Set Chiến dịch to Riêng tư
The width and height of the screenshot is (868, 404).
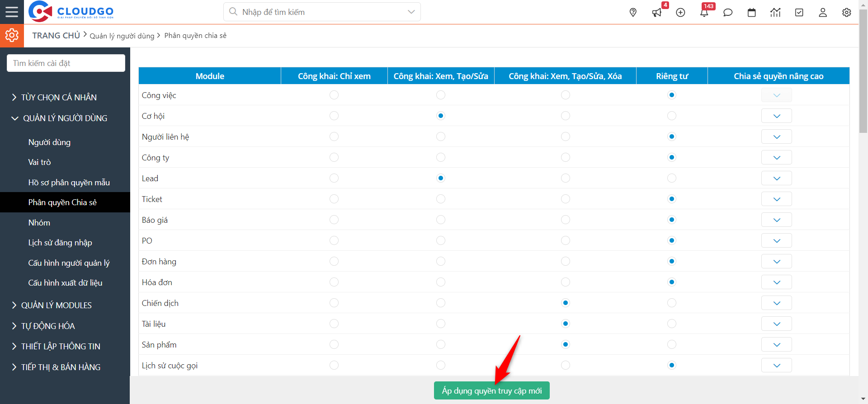pos(672,303)
